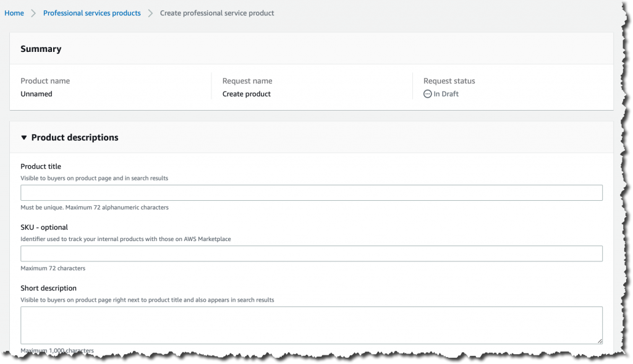Click the Unnamed product name text

coord(37,93)
